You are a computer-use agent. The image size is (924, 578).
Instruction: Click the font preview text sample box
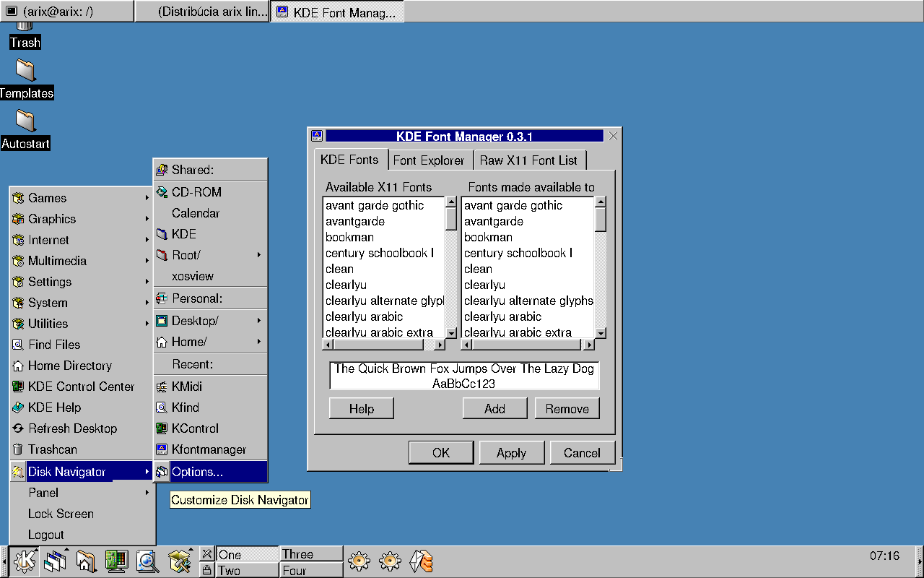coord(464,376)
